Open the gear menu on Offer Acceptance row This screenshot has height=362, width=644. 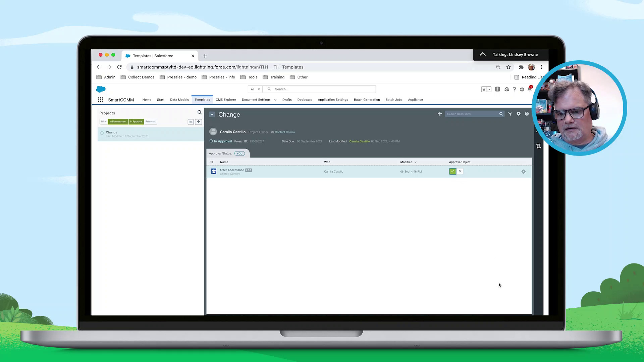(x=524, y=171)
